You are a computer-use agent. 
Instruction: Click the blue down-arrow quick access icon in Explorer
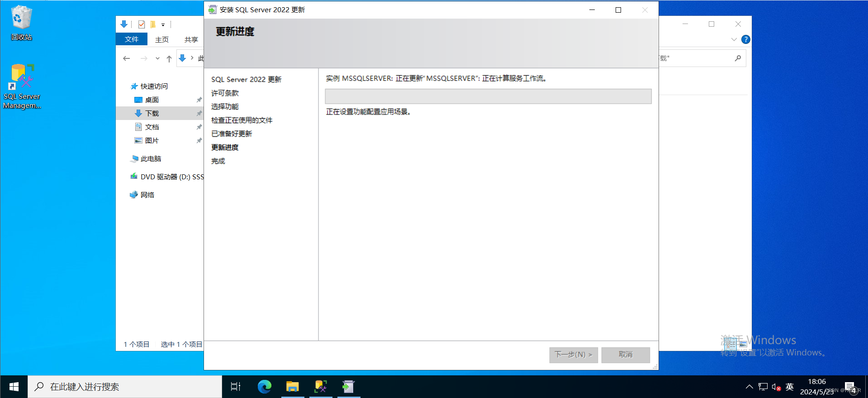pos(124,24)
